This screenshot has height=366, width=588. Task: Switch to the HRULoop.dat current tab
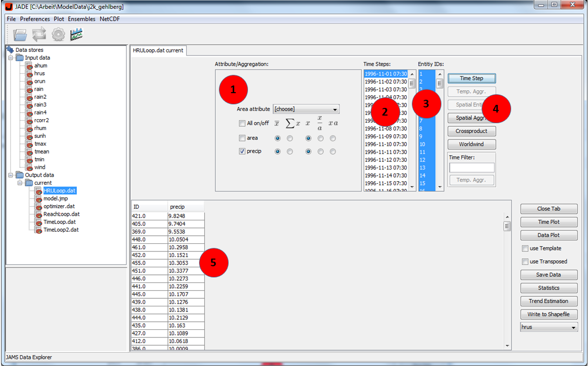(x=158, y=50)
